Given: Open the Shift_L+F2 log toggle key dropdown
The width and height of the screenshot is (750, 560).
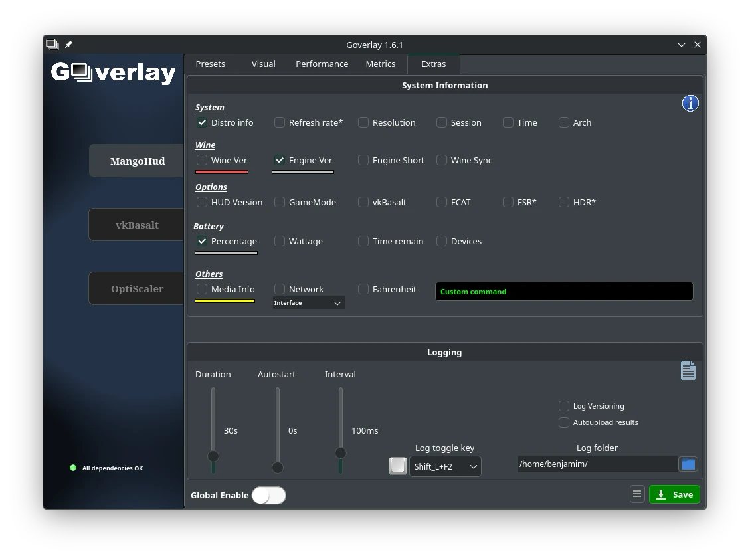Looking at the screenshot, I should click(445, 466).
